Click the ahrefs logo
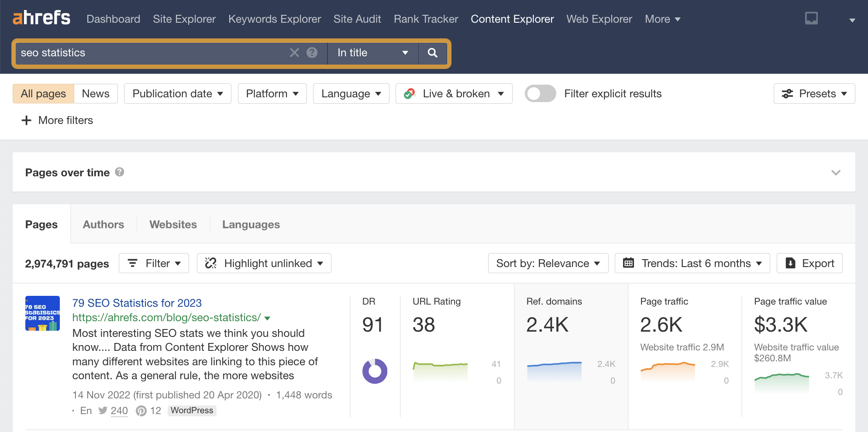The image size is (868, 432). [x=41, y=18]
